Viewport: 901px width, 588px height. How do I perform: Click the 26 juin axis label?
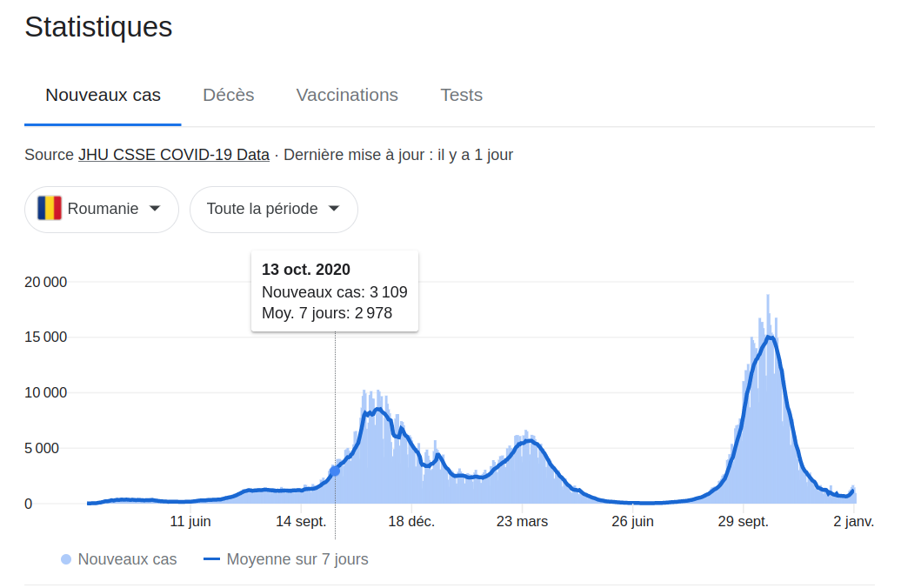(632, 521)
